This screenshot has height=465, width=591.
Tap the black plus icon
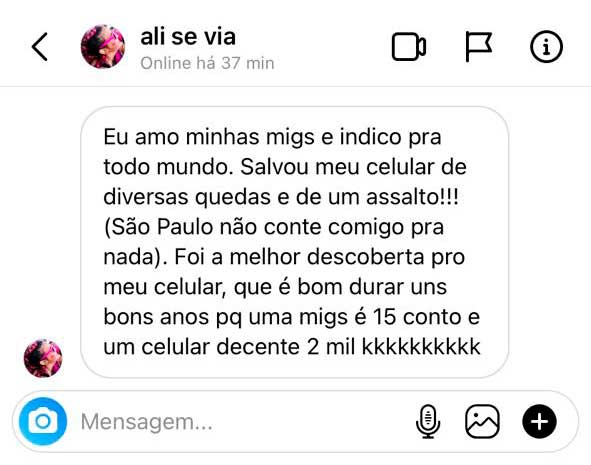tap(539, 421)
